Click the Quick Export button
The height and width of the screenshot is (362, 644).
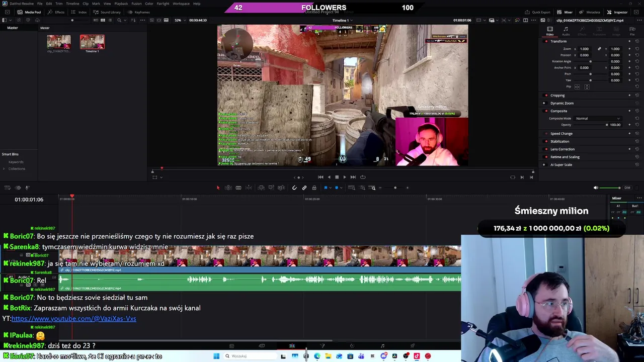pos(537,12)
